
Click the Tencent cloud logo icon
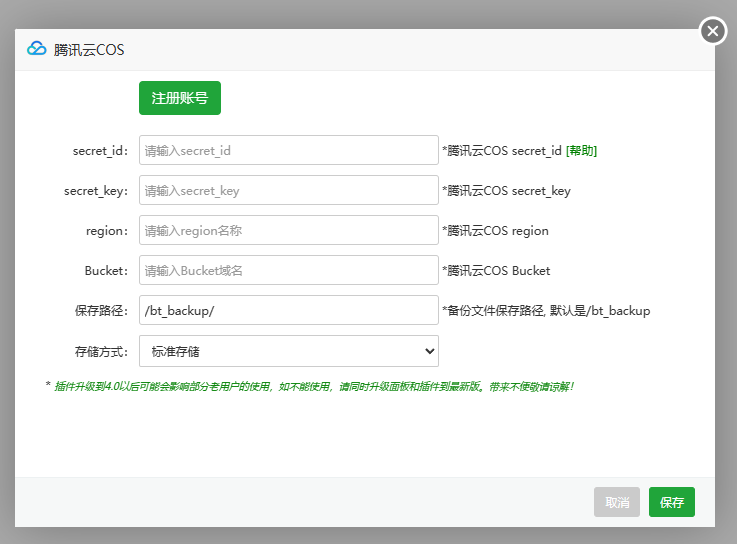point(37,49)
